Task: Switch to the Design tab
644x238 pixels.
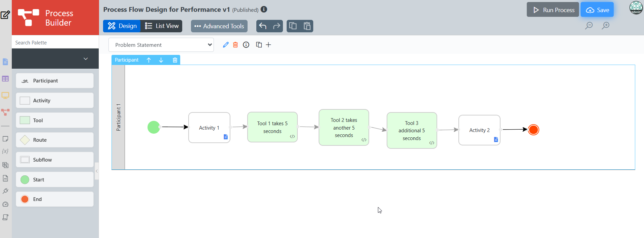Action: coord(122,26)
